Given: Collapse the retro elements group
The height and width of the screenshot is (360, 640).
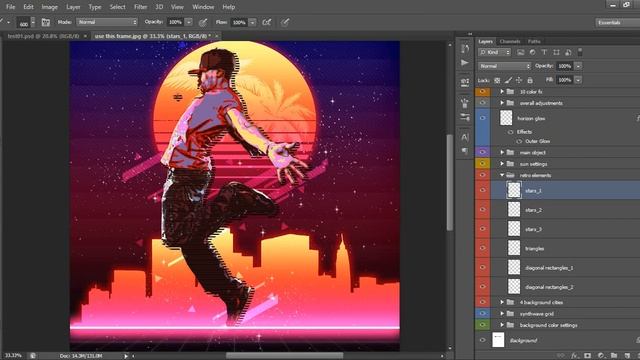Looking at the screenshot, I should pyautogui.click(x=502, y=175).
